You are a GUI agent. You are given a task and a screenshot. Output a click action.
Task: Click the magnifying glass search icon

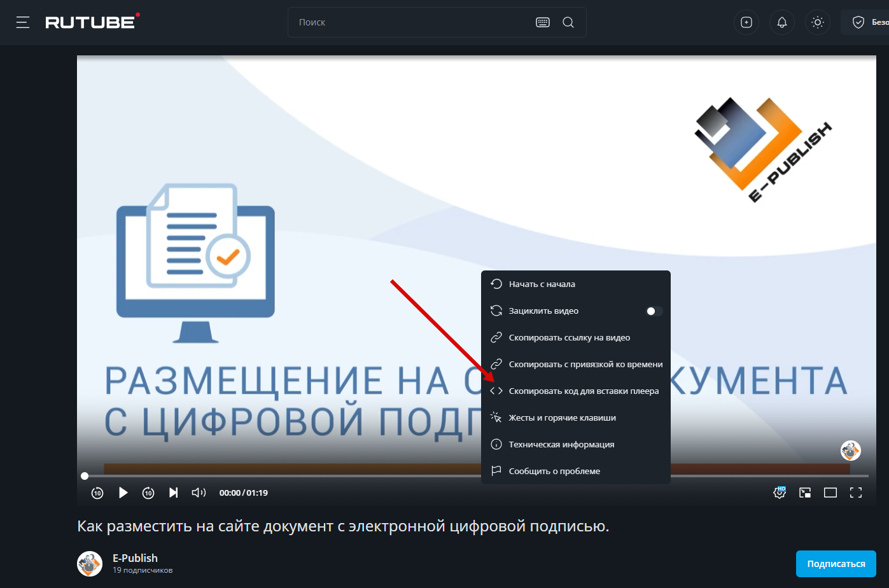[x=568, y=22]
